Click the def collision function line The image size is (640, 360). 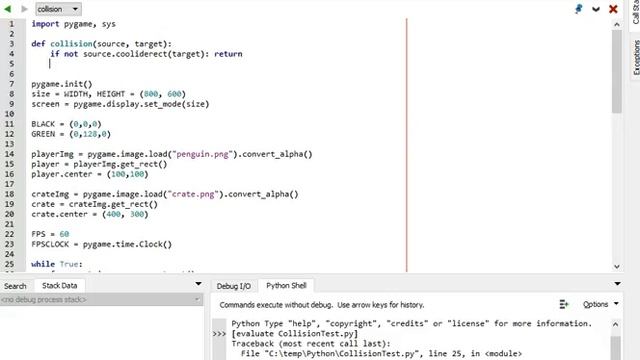(102, 44)
